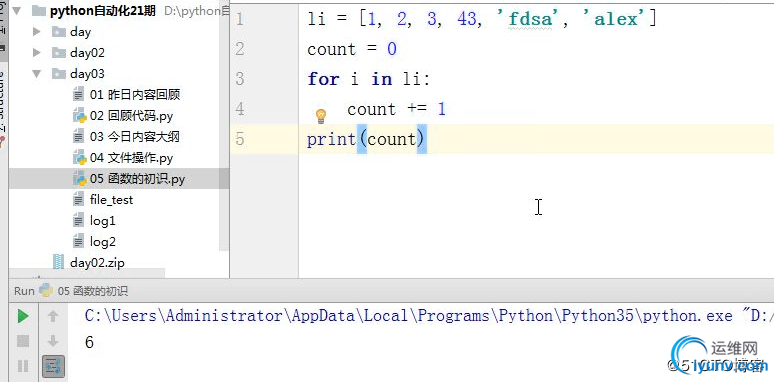Click the Run tool window label
774x382 pixels.
tap(24, 291)
